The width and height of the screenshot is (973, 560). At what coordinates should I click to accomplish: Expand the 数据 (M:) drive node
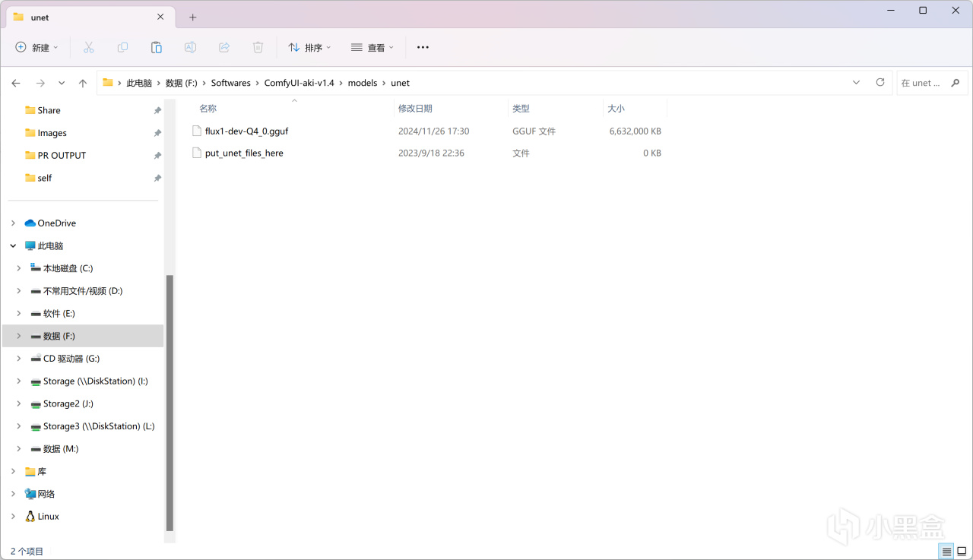pos(19,449)
